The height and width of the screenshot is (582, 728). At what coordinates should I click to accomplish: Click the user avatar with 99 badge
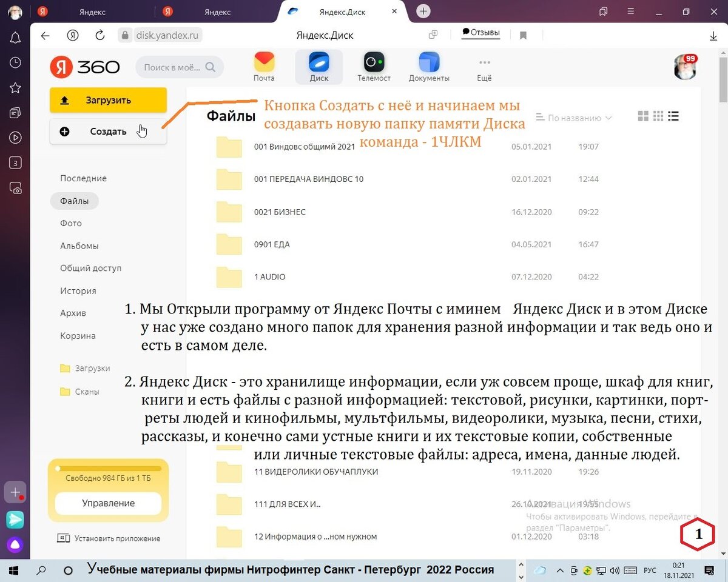click(685, 67)
